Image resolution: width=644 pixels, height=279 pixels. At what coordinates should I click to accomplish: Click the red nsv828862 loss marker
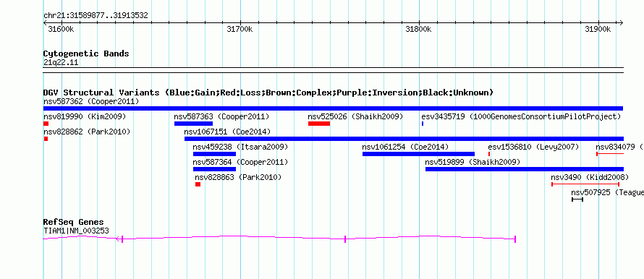pyautogui.click(x=46, y=139)
